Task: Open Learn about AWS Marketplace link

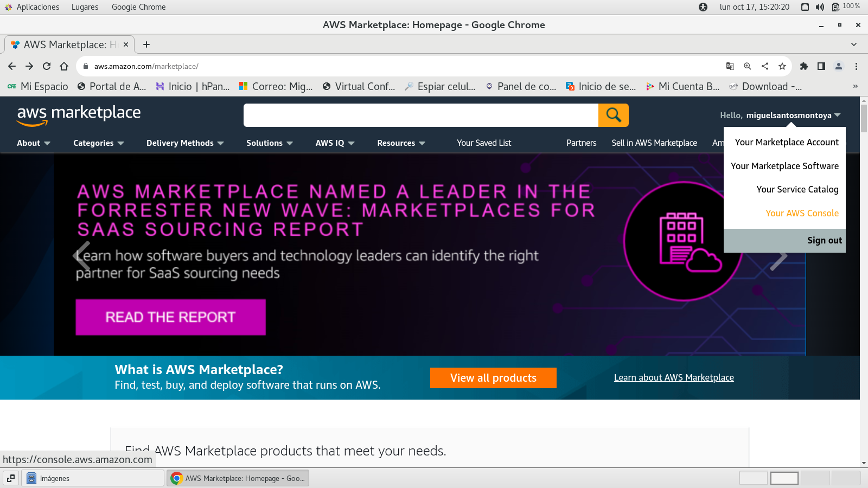Action: pos(674,377)
